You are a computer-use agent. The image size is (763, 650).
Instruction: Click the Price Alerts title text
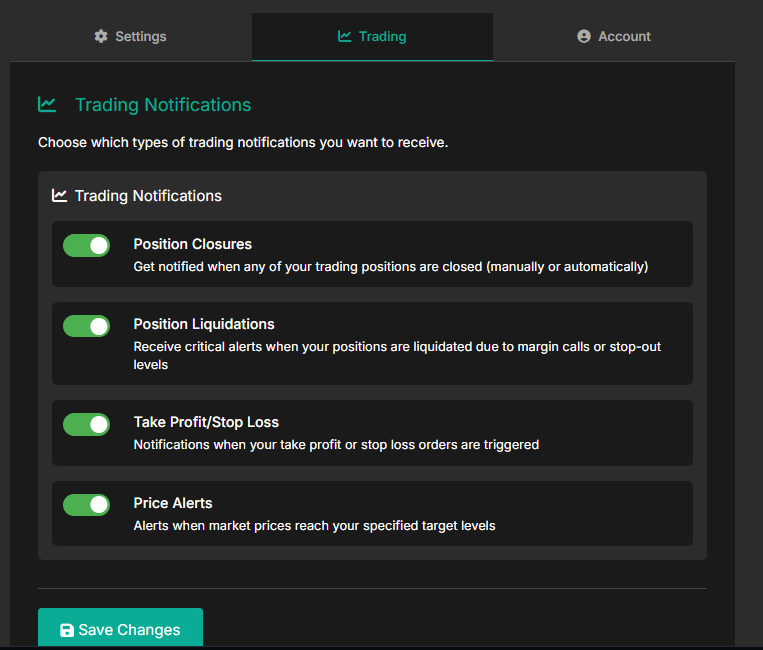pyautogui.click(x=173, y=503)
